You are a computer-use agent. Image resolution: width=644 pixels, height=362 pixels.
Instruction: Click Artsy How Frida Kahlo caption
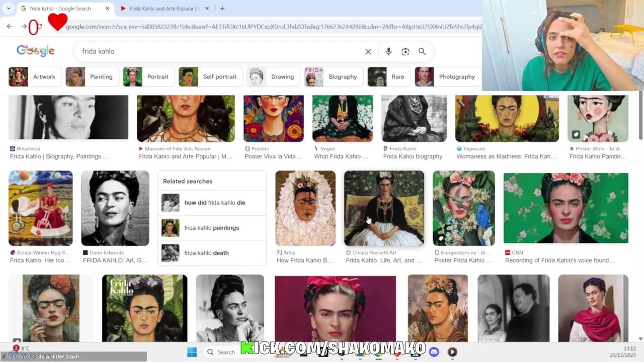click(x=305, y=260)
